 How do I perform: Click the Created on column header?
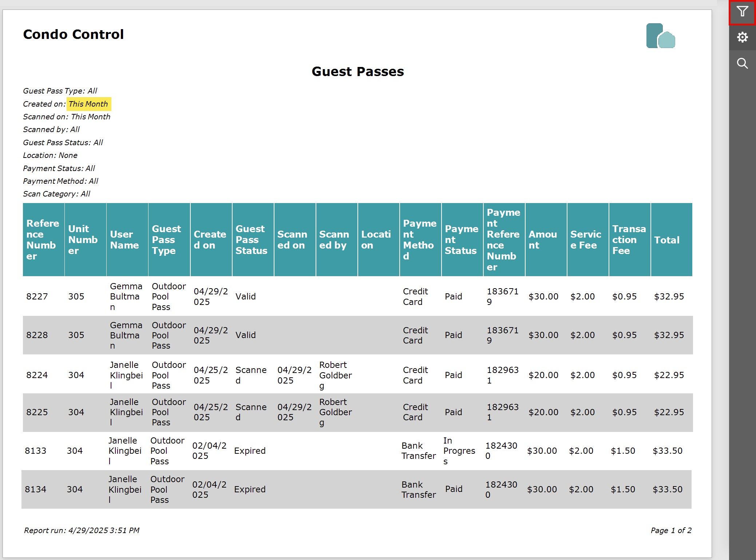[x=211, y=239]
